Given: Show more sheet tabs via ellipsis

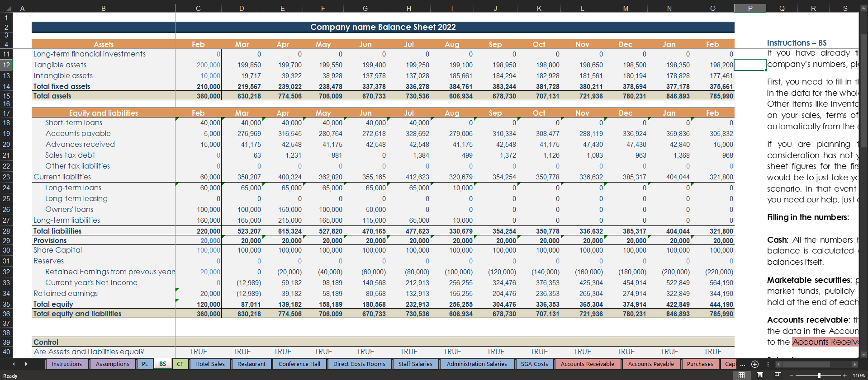Looking at the screenshot, I should tap(743, 364).
